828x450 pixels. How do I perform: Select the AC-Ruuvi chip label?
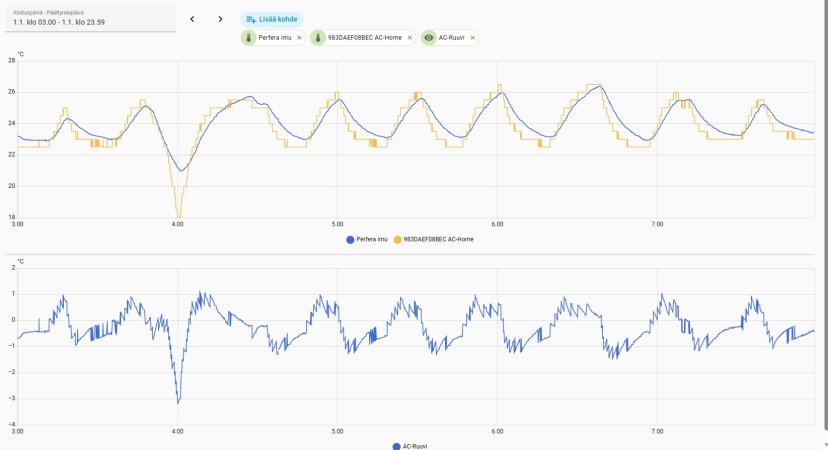(x=452, y=38)
